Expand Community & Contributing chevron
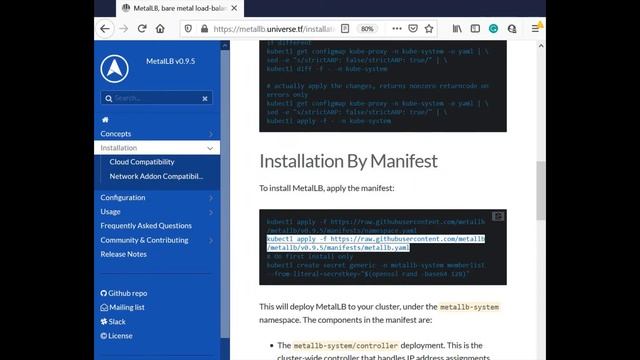Viewport: 640px width, 360px height. click(x=211, y=240)
